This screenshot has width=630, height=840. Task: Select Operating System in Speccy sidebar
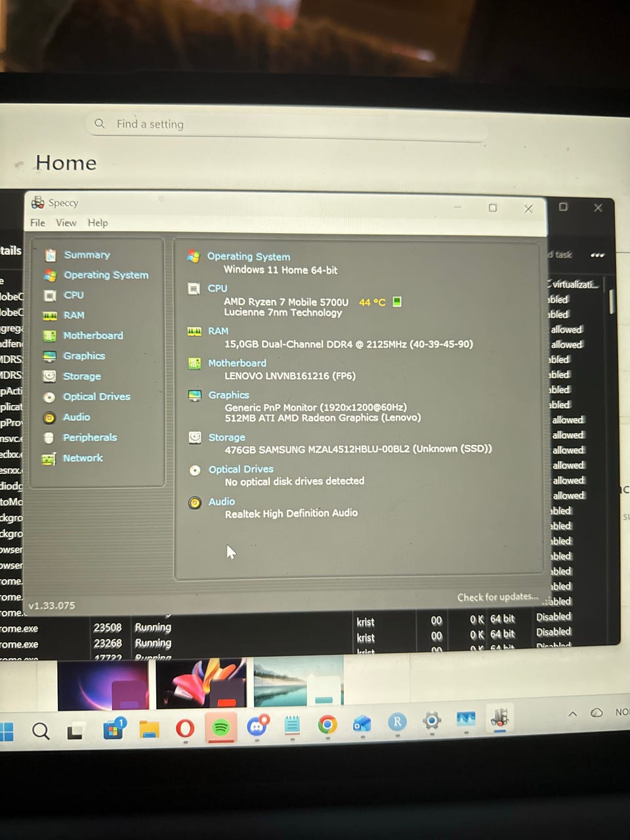(x=106, y=275)
